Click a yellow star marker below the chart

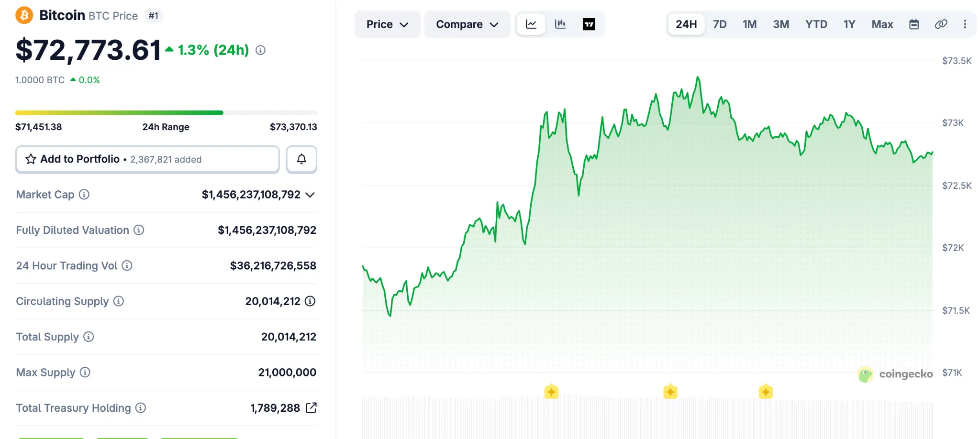tap(551, 392)
